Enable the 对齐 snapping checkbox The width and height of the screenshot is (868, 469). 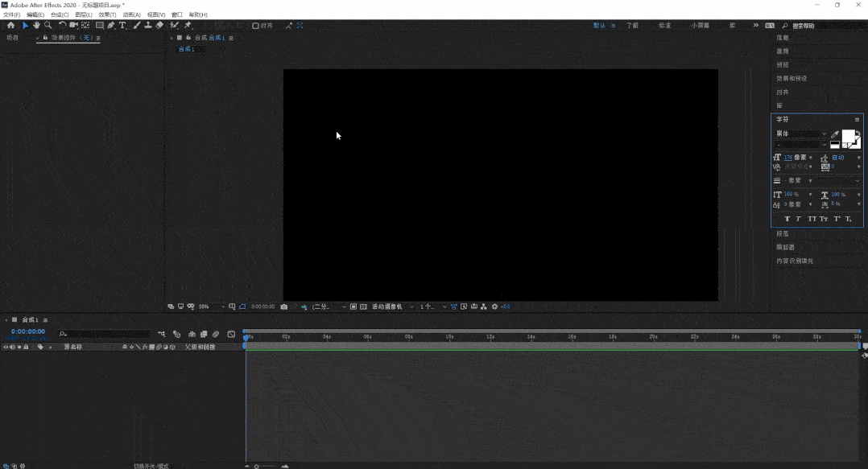255,26
